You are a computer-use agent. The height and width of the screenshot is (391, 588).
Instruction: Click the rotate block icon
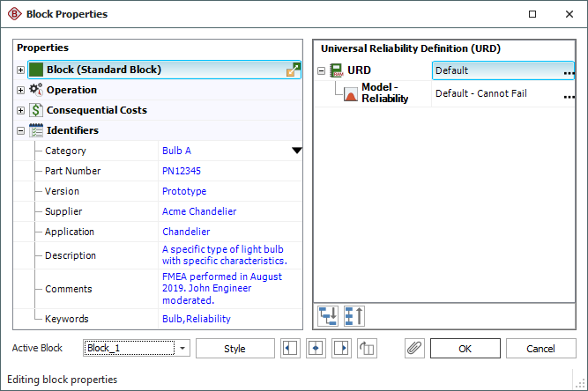(367, 348)
